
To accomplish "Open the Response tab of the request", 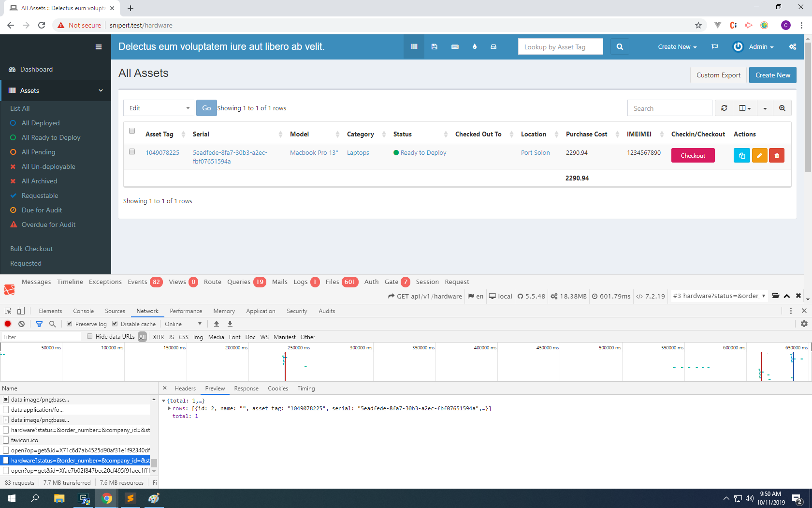I will point(246,388).
